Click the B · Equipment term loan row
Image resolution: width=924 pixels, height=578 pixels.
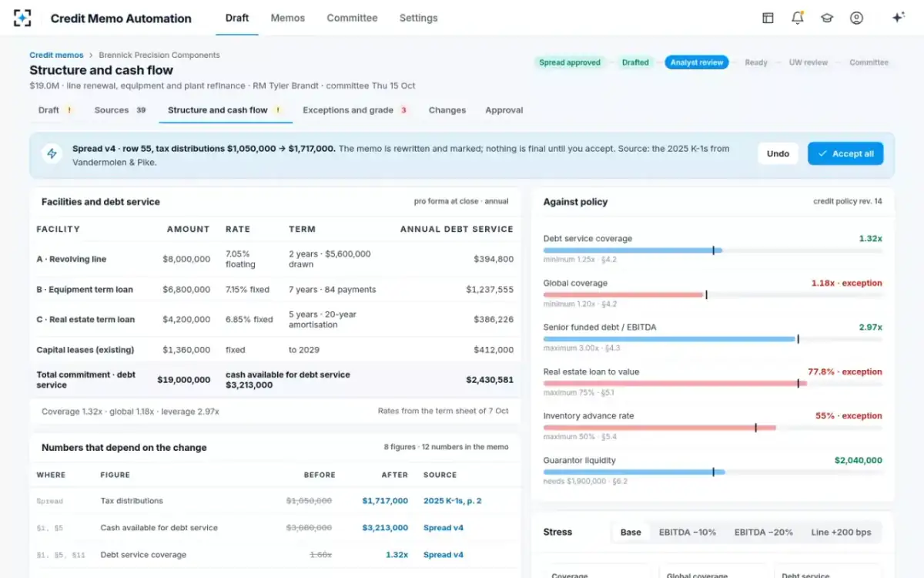point(276,290)
